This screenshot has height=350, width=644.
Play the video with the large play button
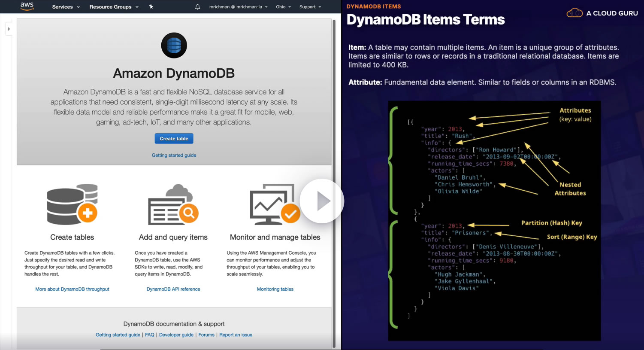pyautogui.click(x=322, y=201)
